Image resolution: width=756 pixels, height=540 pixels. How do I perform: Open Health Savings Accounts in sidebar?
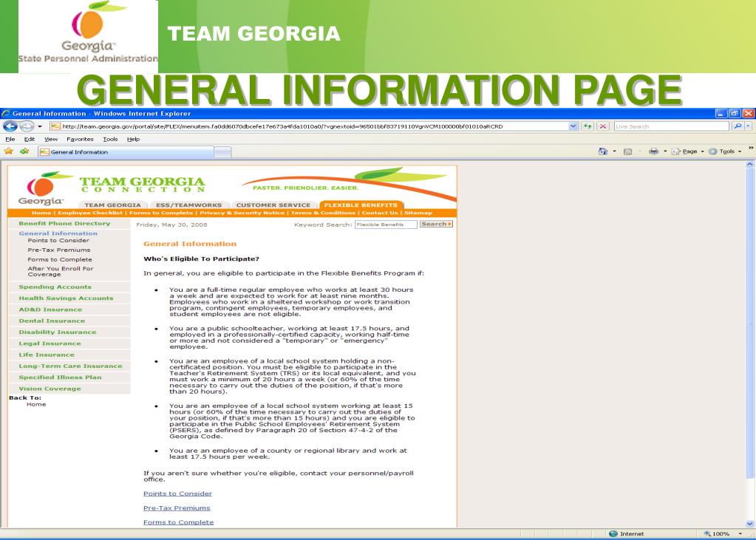(x=66, y=298)
